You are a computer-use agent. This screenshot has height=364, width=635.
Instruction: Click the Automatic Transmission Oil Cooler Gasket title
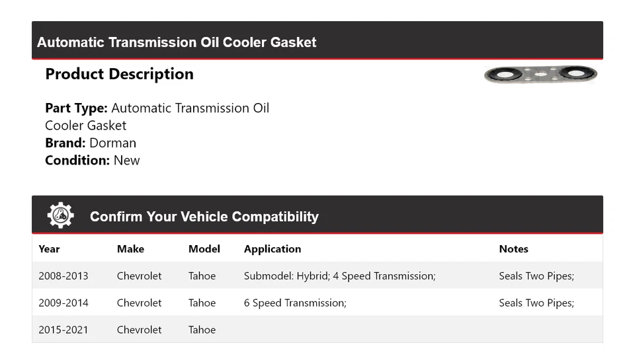click(x=177, y=42)
